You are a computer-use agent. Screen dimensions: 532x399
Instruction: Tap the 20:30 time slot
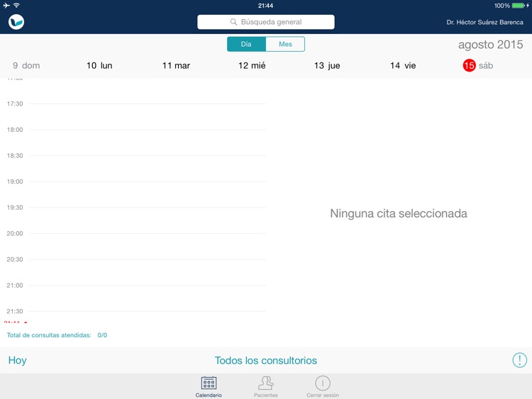click(x=136, y=259)
